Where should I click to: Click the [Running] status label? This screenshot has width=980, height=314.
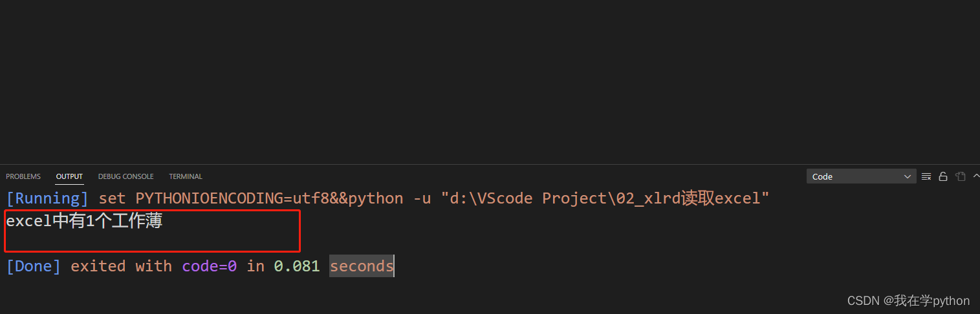47,198
